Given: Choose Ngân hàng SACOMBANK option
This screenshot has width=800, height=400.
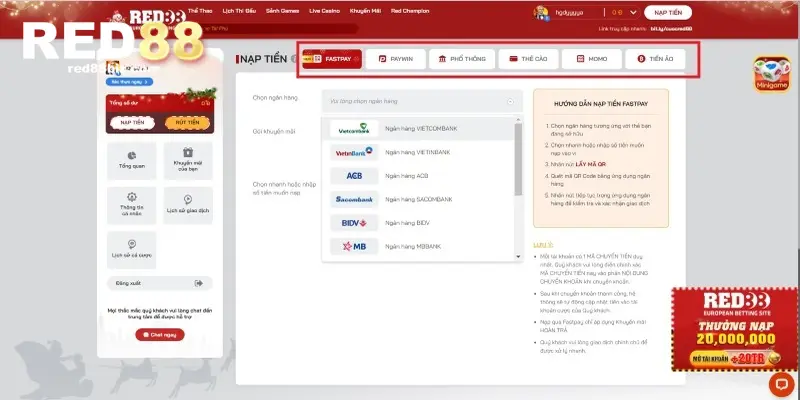Looking at the screenshot, I should tap(420, 199).
